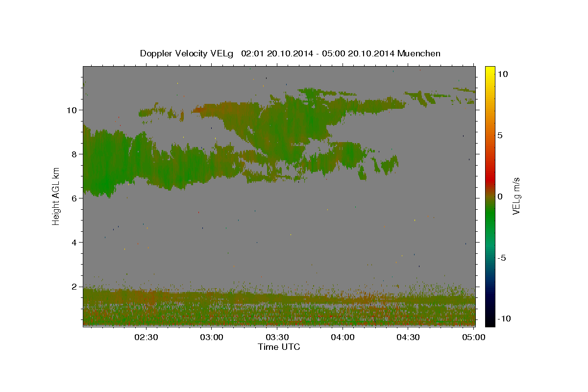Click the black bottom end of the colorbar

490,322
